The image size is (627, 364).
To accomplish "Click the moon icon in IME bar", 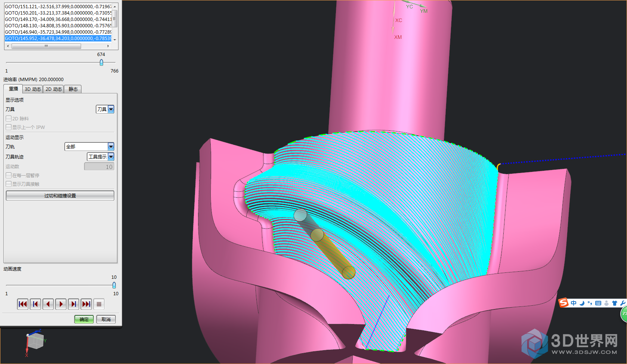I will click(582, 303).
